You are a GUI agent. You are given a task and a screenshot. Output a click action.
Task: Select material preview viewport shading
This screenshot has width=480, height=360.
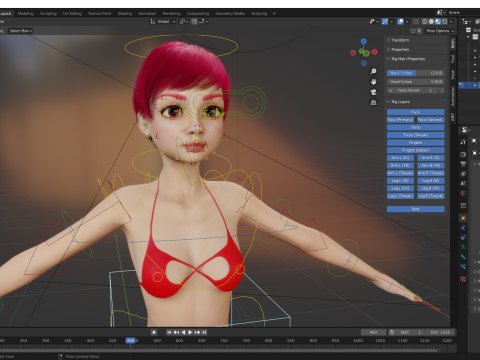(x=438, y=21)
